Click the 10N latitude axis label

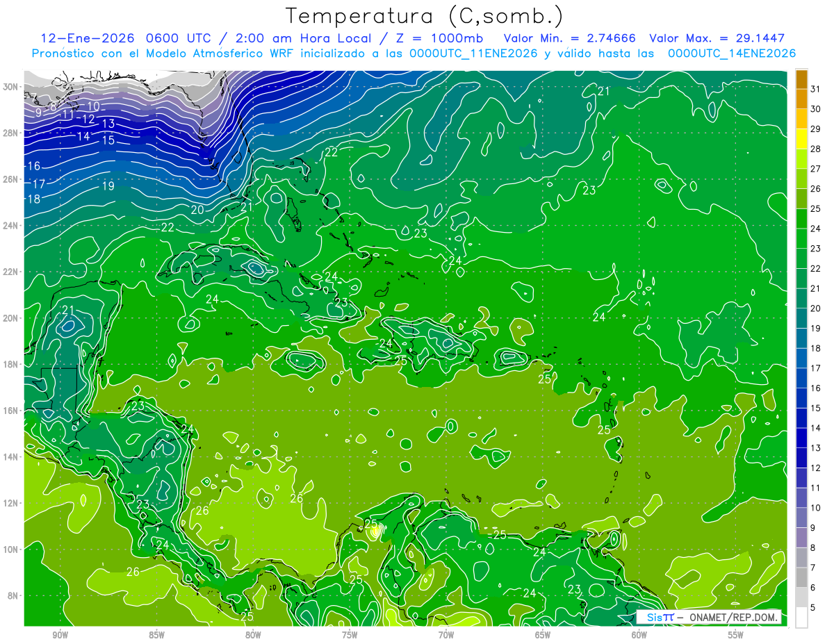tap(12, 550)
